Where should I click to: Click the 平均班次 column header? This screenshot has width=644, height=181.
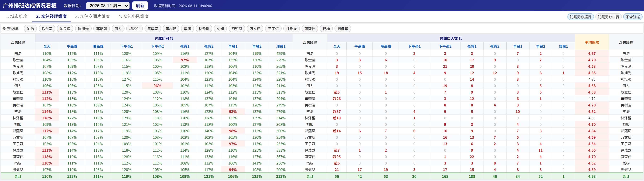click(x=592, y=42)
